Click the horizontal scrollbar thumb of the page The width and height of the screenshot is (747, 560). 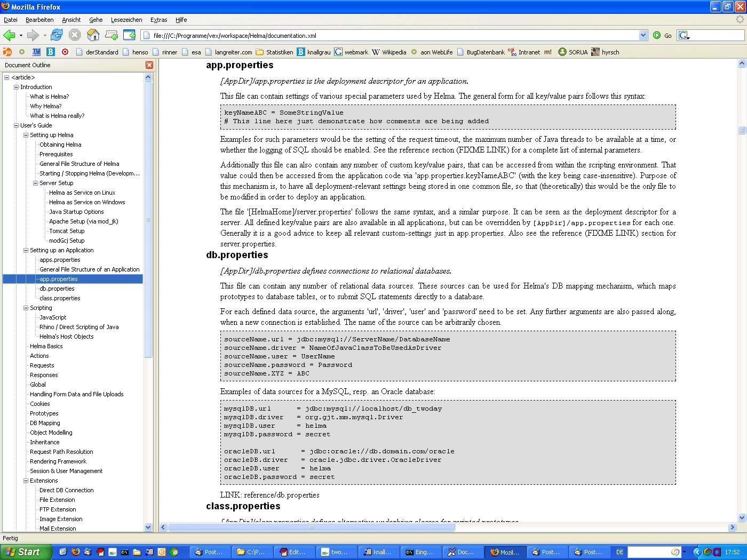tap(312, 527)
